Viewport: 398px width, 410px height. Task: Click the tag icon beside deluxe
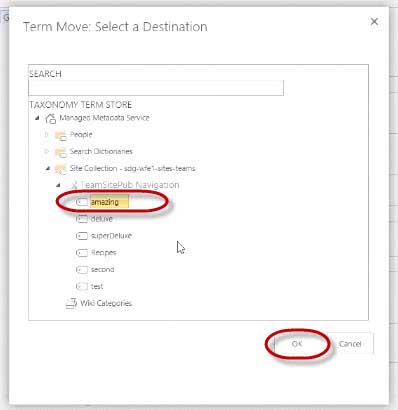pos(82,219)
